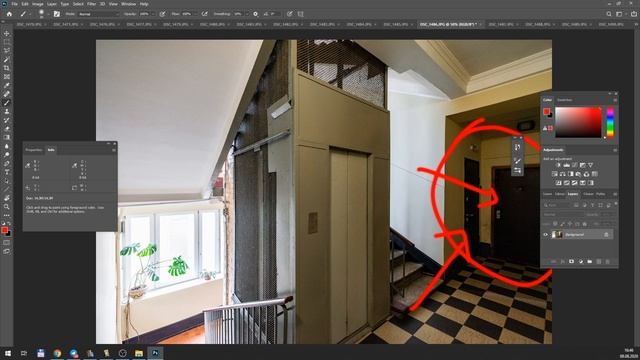640x360 pixels.
Task: Open the Flow slider arrow
Action: [196, 14]
